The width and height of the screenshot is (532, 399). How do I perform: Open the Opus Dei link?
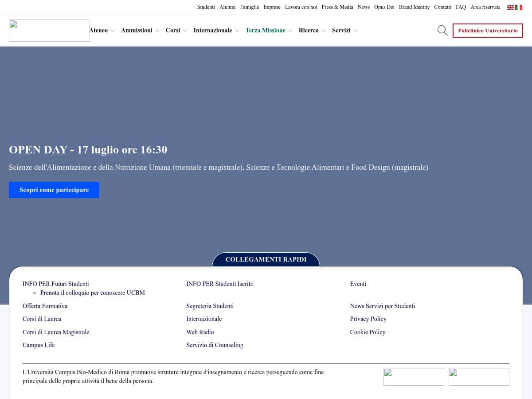384,7
